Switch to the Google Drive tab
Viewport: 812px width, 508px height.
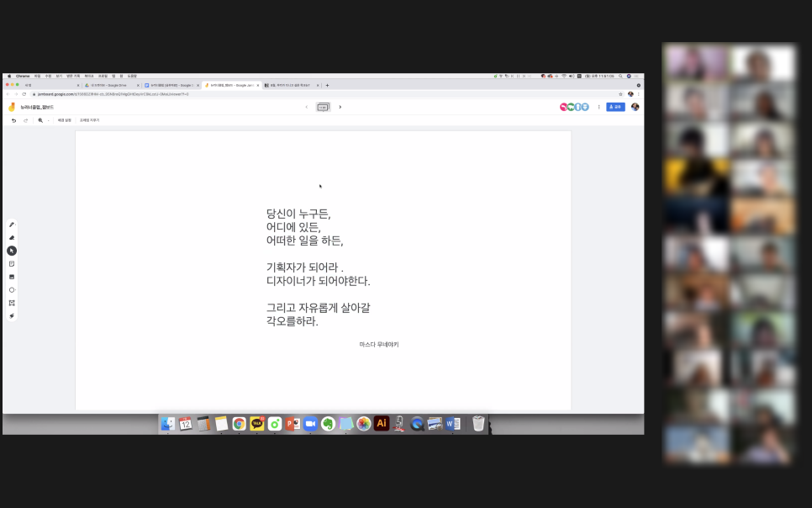pos(111,85)
